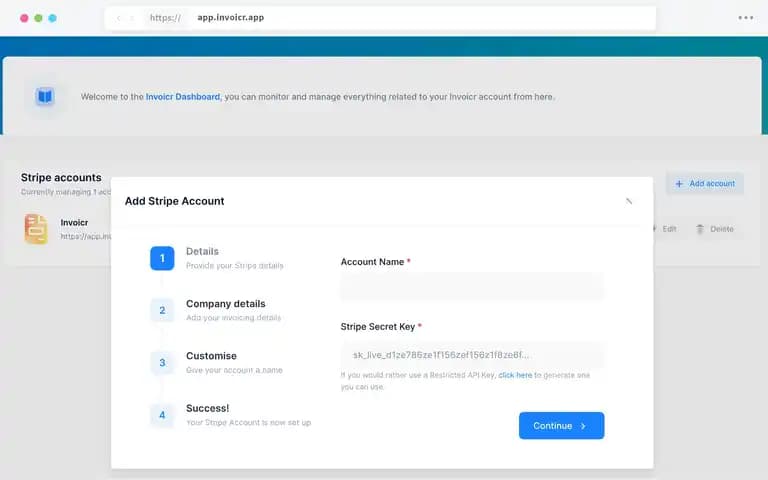The height and width of the screenshot is (480, 768).
Task: Close the Add Stripe Account dialog
Action: (629, 201)
